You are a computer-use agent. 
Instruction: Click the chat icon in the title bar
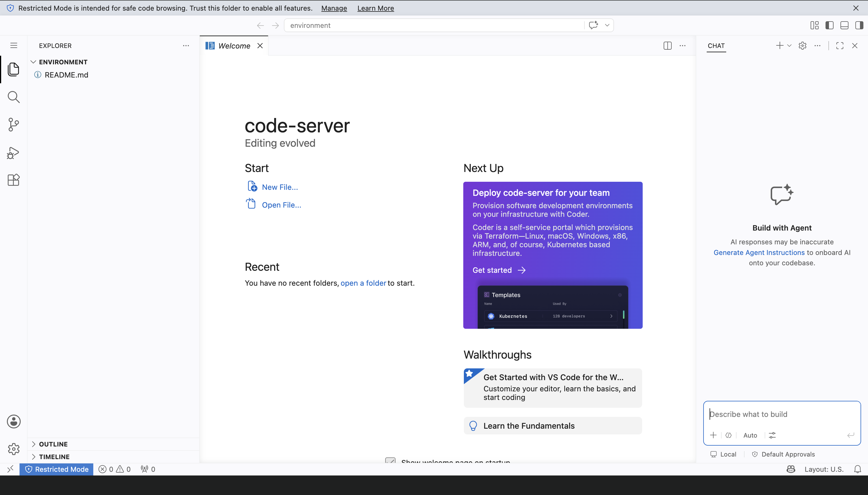point(593,25)
